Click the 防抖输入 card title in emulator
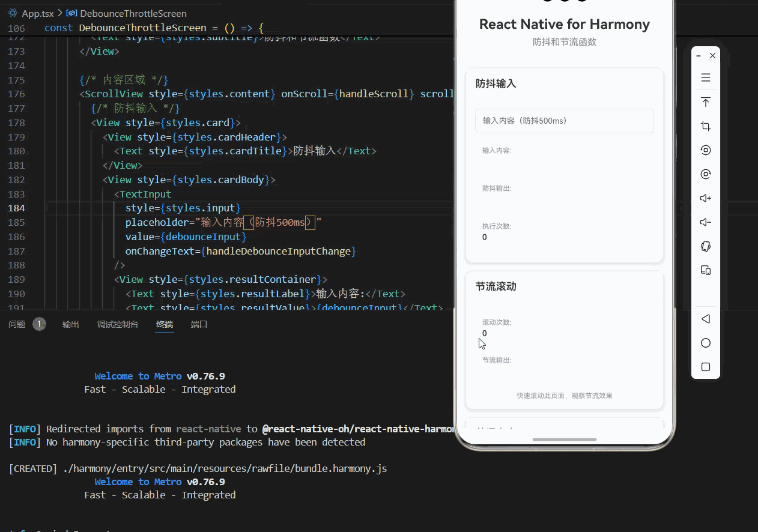The image size is (758, 532). pos(496,83)
